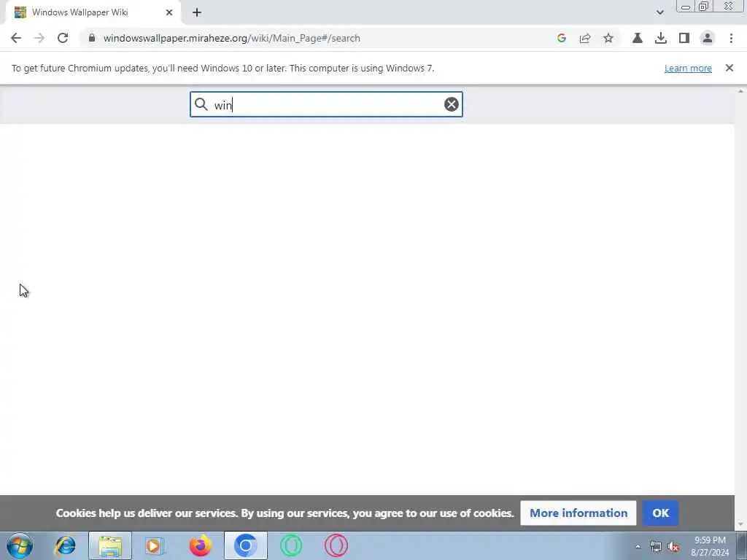Clear the search field text

tap(451, 104)
